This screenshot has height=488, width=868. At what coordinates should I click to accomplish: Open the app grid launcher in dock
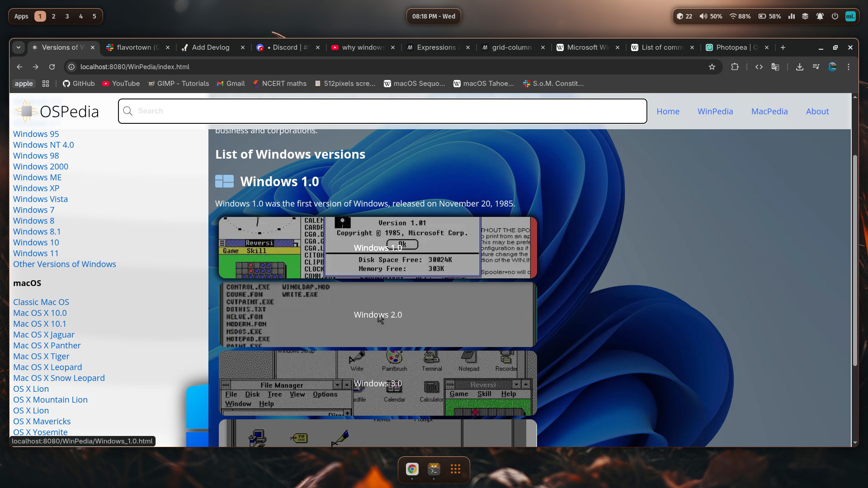[455, 469]
